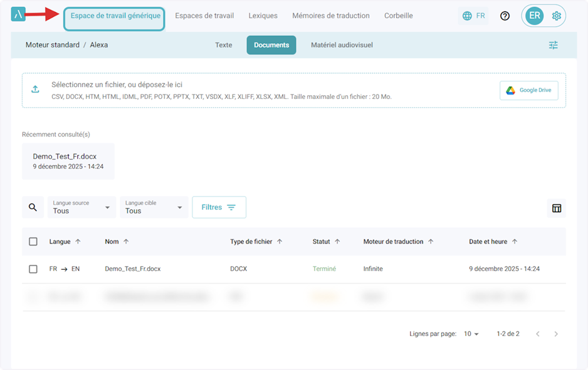The image size is (588, 370).
Task: Click the ER user avatar
Action: click(x=535, y=16)
